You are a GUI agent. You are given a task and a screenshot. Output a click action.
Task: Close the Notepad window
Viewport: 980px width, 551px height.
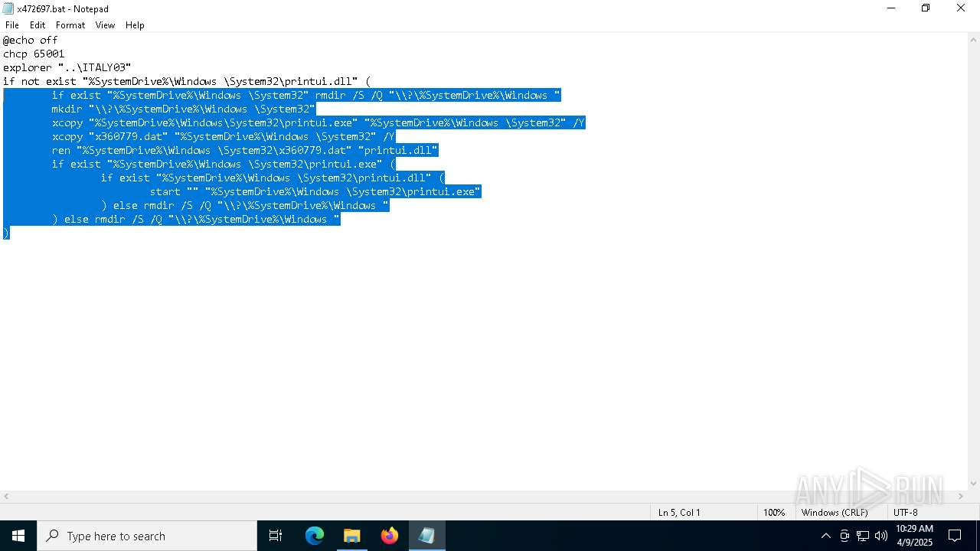click(961, 8)
